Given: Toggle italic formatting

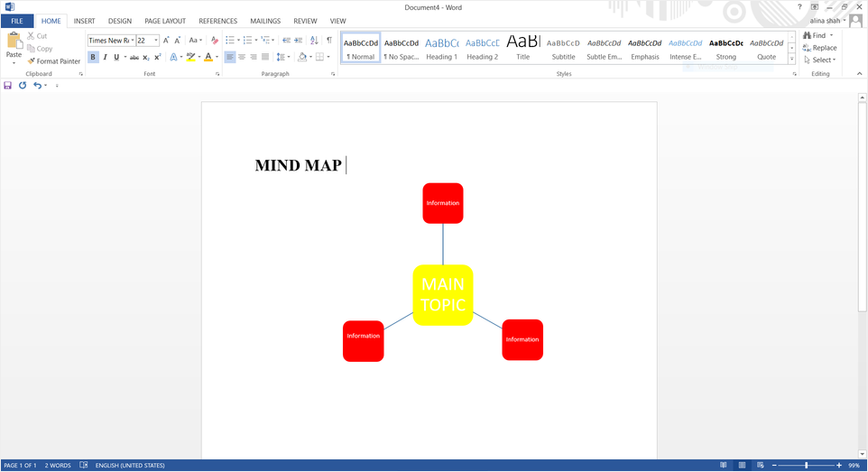Looking at the screenshot, I should pos(105,58).
